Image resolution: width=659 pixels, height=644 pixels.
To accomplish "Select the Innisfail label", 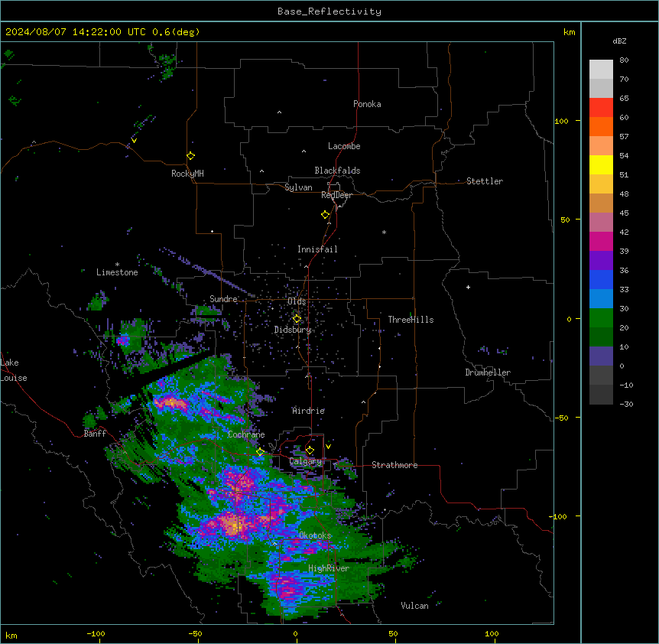I will [x=317, y=249].
